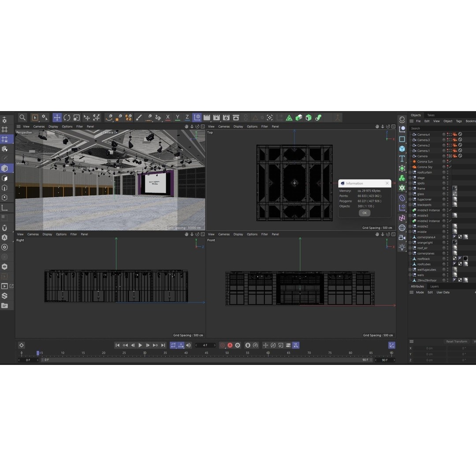Add a Spline rectangle object
This screenshot has width=476, height=476.
(402, 139)
